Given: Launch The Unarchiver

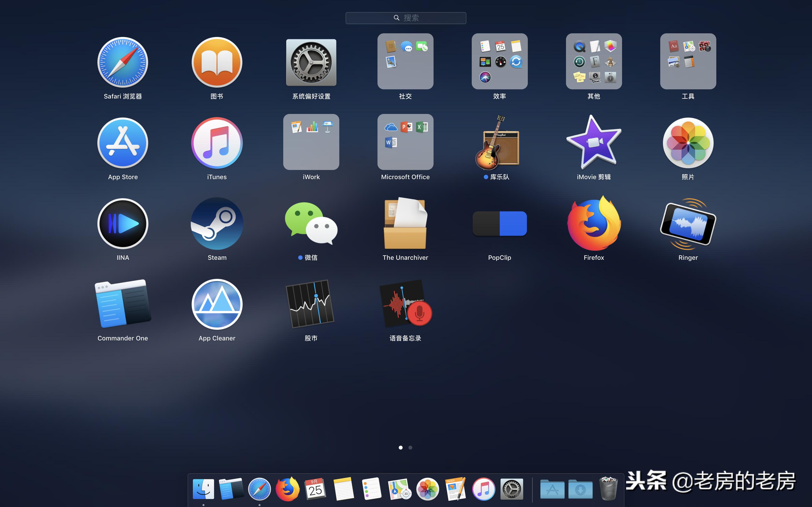Looking at the screenshot, I should [405, 223].
